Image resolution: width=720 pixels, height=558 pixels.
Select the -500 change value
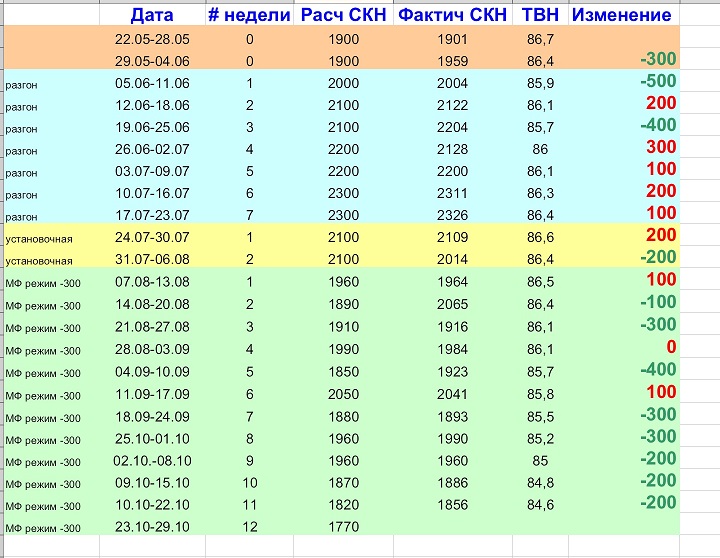[x=658, y=81]
